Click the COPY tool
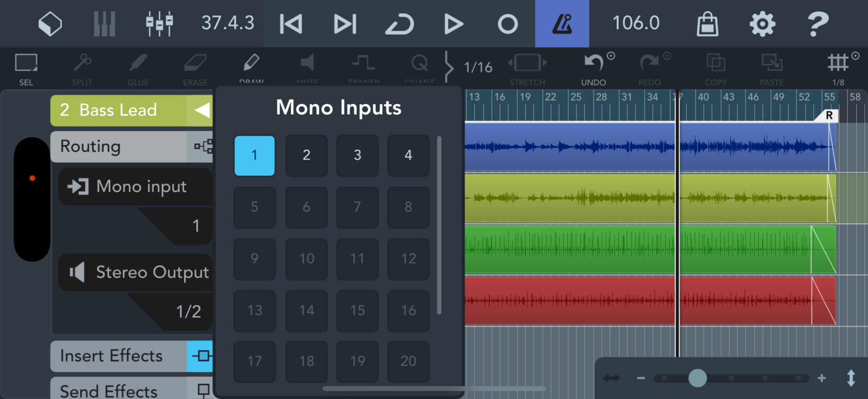Image resolution: width=868 pixels, height=399 pixels. (x=716, y=69)
